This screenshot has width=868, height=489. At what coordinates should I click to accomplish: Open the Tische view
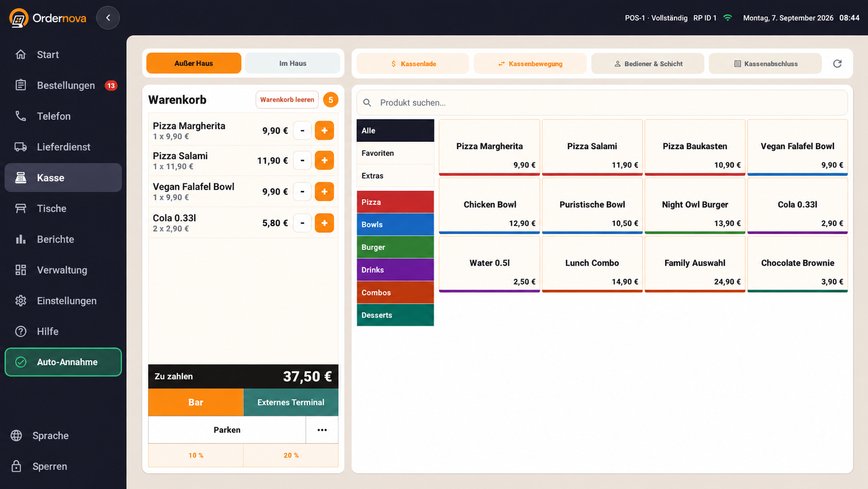tap(63, 208)
